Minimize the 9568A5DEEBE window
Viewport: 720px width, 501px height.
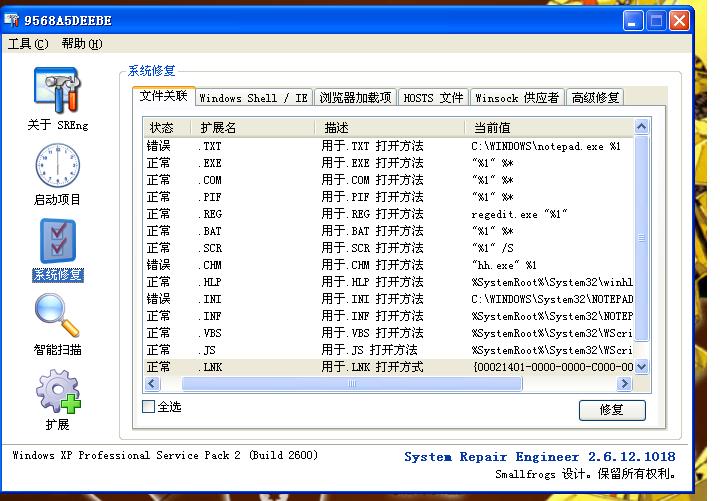[x=633, y=21]
